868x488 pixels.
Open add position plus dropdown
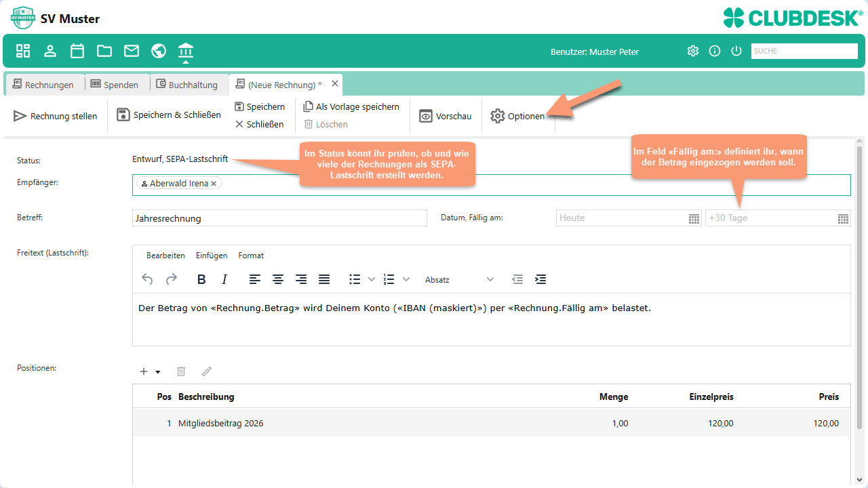click(x=150, y=371)
